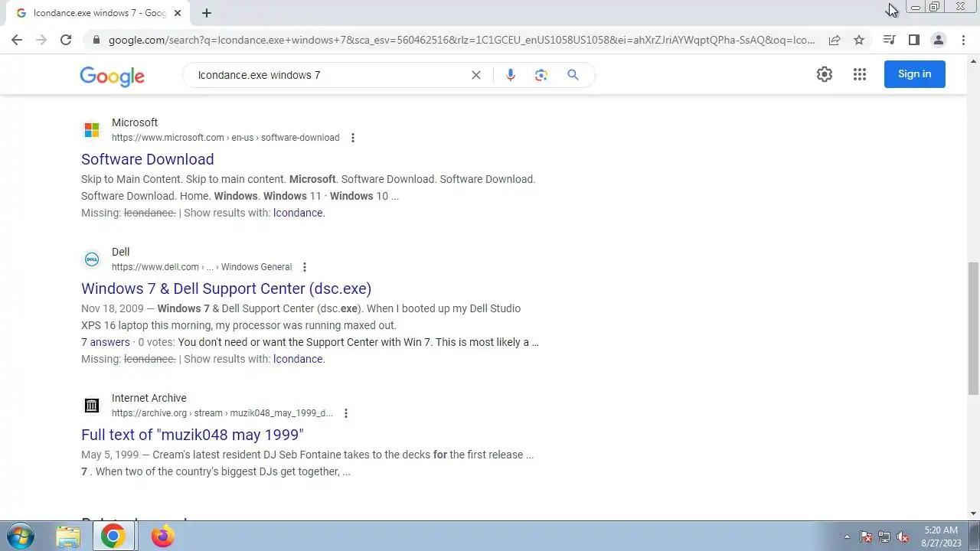Viewport: 980px width, 551px height.
Task: Click the scrollbar down arrow
Action: (973, 514)
